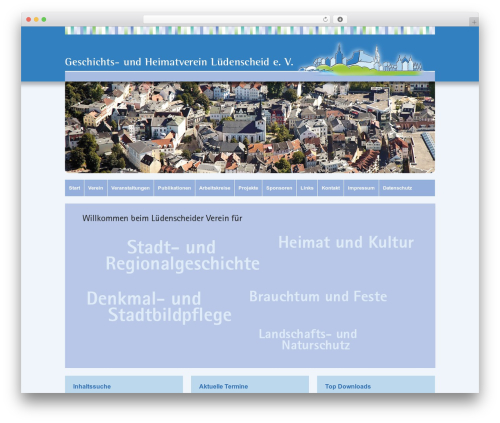Open a new tab with plus button
Image resolution: width=500 pixels, height=423 pixels.
click(474, 22)
